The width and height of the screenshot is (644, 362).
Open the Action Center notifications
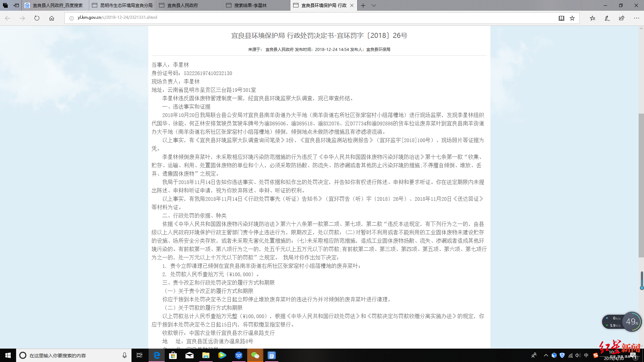633,355
